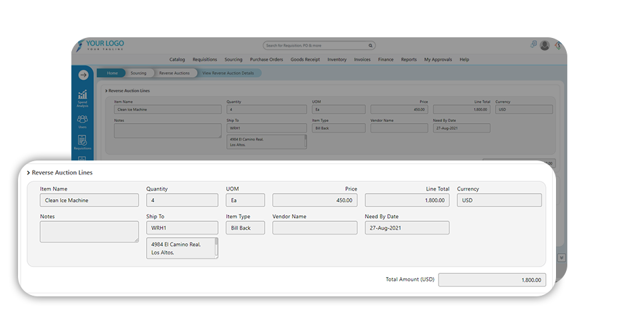The height and width of the screenshot is (331, 644).
Task: Click the double-chevron collapse button at right edge
Action: point(561,258)
